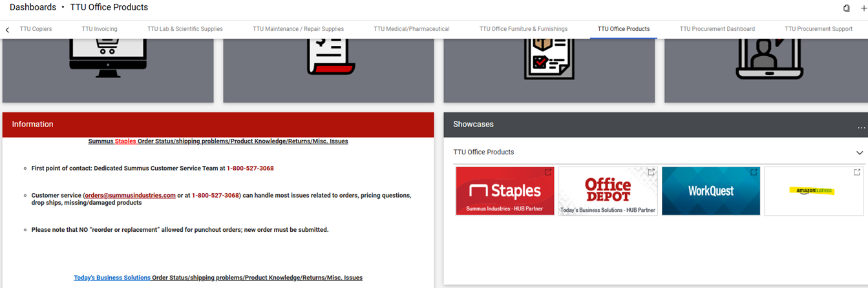This screenshot has height=288, width=868.
Task: Click the copy dashboard icon at top right
Action: [847, 8]
